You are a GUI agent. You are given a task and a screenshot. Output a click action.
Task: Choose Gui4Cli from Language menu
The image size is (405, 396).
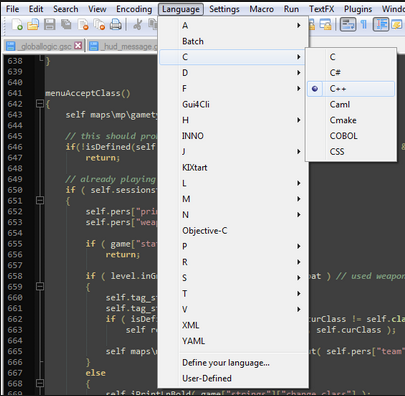(x=233, y=104)
